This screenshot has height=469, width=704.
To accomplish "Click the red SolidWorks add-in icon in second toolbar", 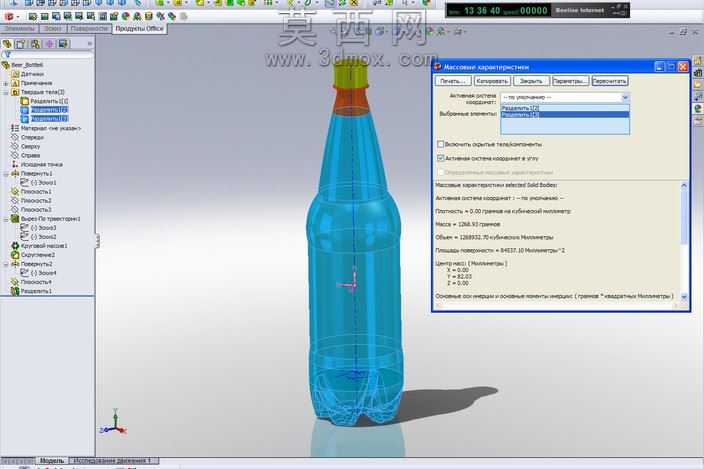I will pos(8,17).
